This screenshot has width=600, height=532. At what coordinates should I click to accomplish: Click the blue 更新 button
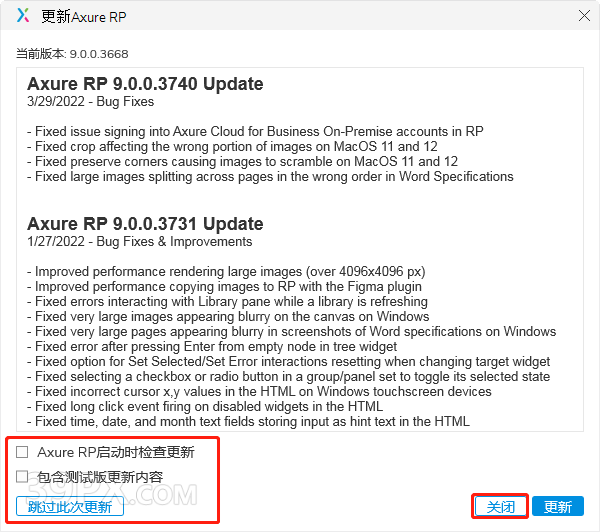pos(558,506)
